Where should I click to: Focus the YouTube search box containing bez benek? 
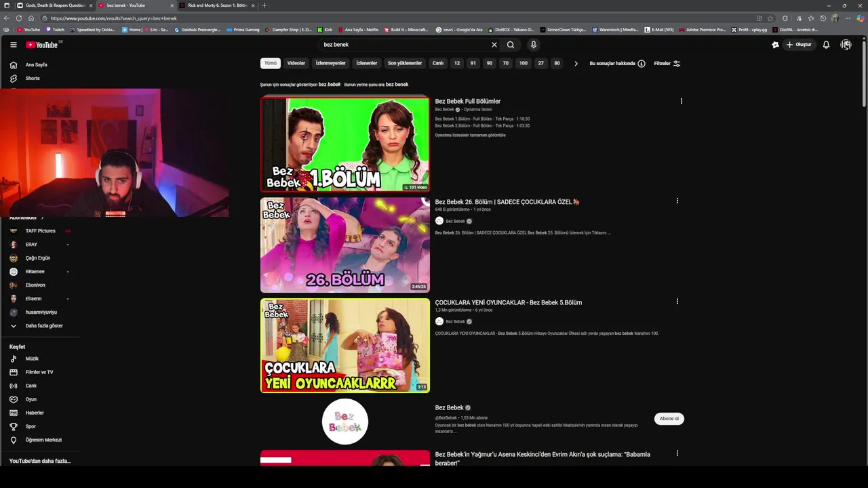point(403,45)
